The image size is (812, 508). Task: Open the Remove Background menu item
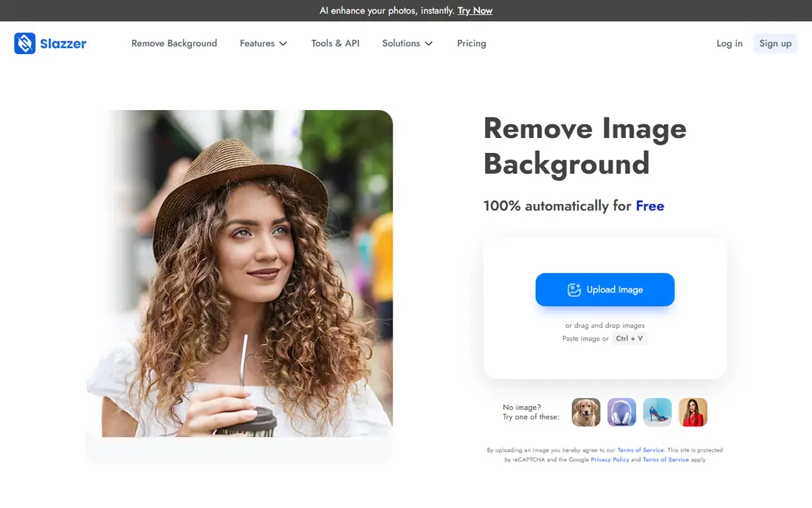point(174,44)
